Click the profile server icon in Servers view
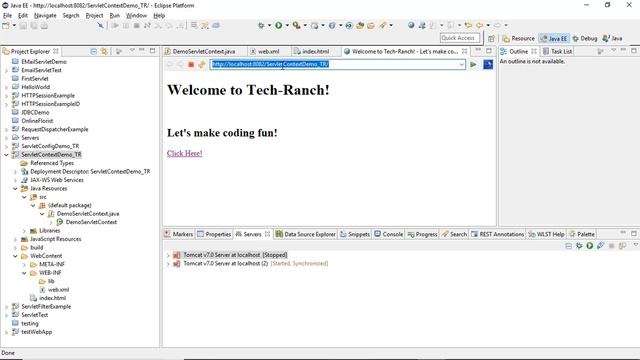Viewport: 640px width, 360px height. click(x=600, y=246)
